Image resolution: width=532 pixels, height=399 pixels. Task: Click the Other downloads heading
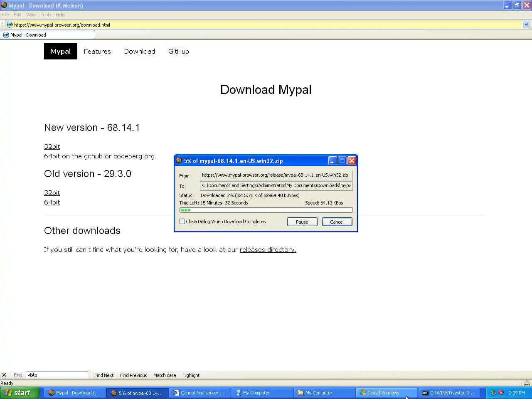click(82, 231)
